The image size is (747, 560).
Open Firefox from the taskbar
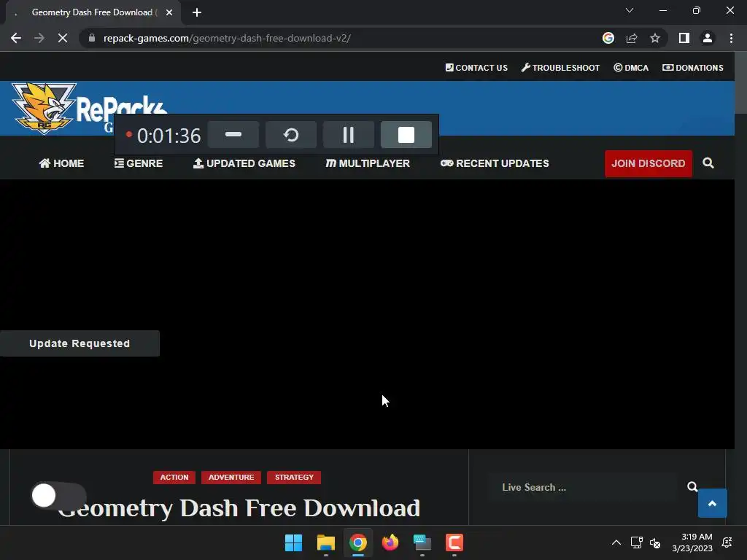(x=390, y=542)
